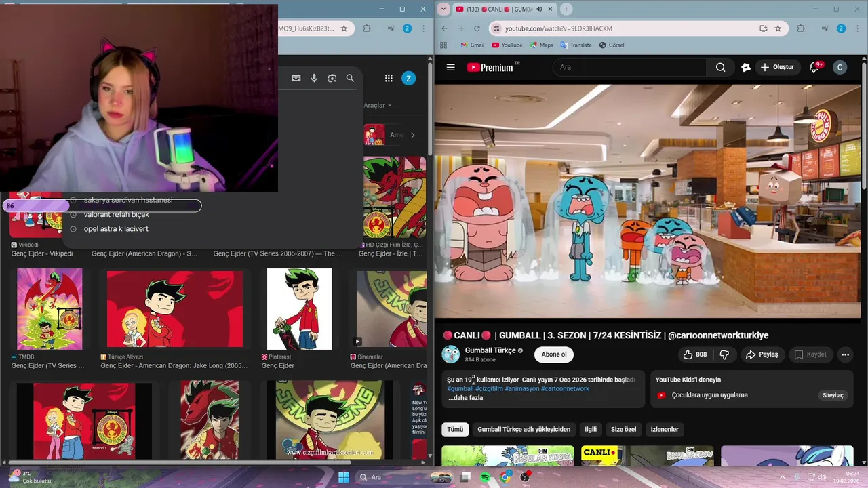The height and width of the screenshot is (488, 868).
Task: Open the YouTube account avatar menu
Action: [840, 67]
